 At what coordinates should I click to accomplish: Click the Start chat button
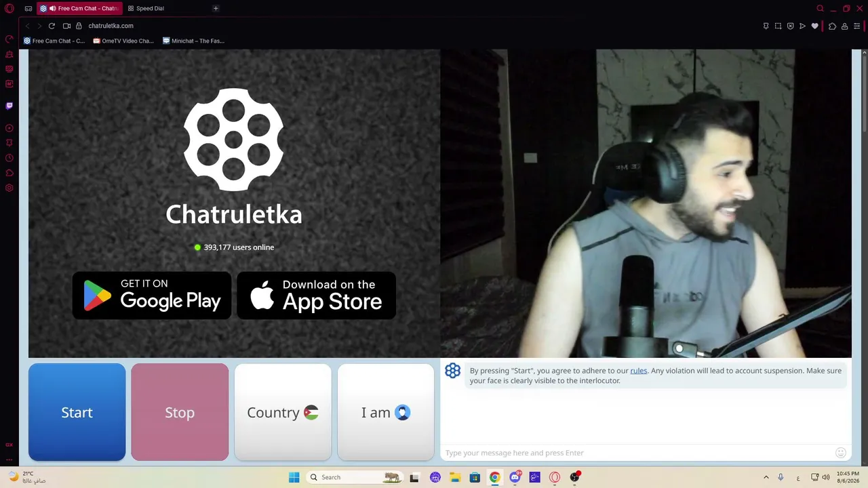coord(77,412)
